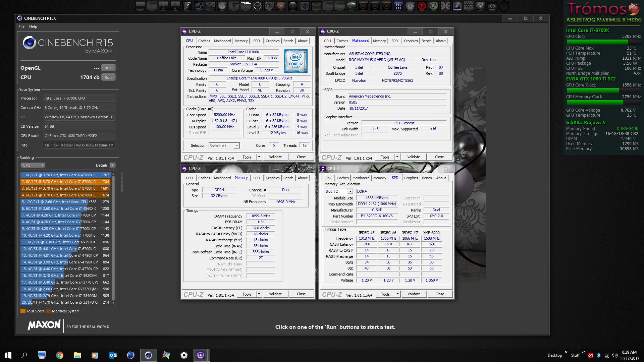The width and height of the screenshot is (644, 362).
Task: Switch to Cinebench taskbar icon
Action: pyautogui.click(x=148, y=355)
